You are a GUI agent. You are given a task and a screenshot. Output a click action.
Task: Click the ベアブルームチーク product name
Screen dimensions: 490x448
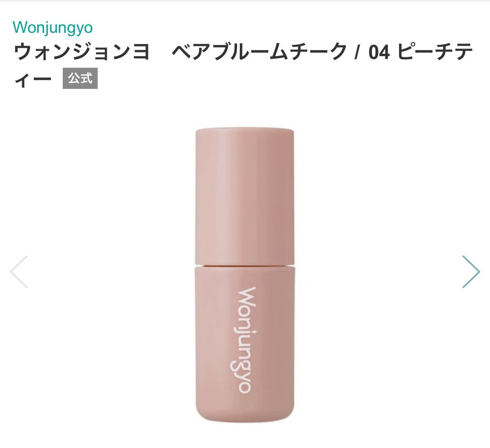259,52
